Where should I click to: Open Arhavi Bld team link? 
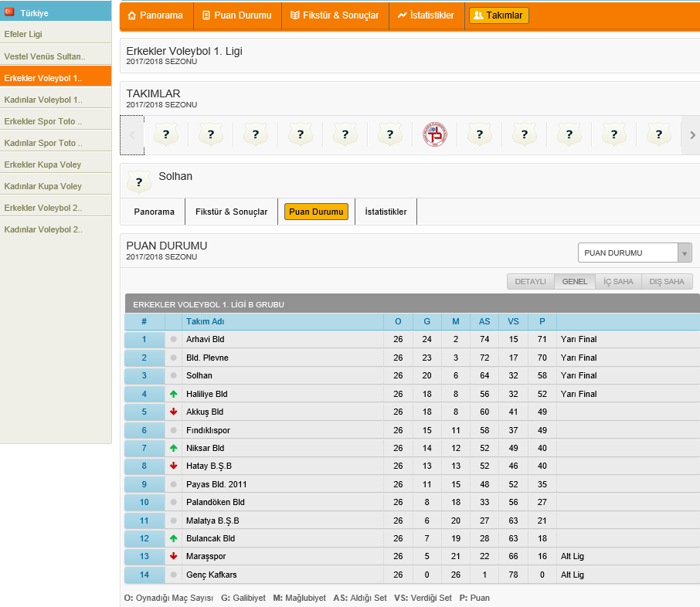[x=205, y=339]
